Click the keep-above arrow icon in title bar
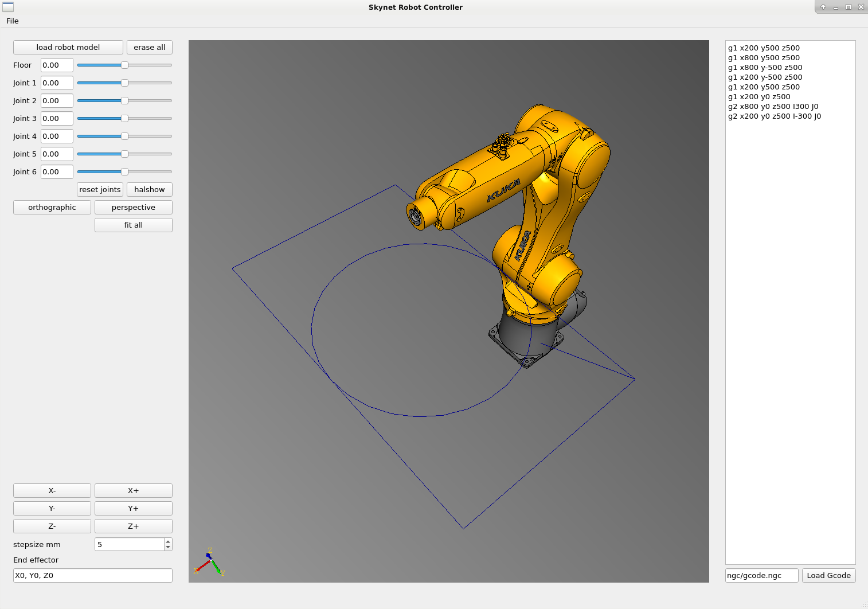 click(x=823, y=7)
